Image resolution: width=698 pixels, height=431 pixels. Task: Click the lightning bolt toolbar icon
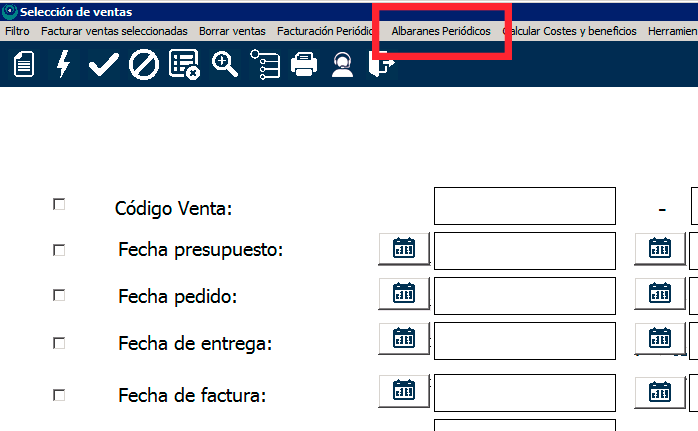[63, 66]
